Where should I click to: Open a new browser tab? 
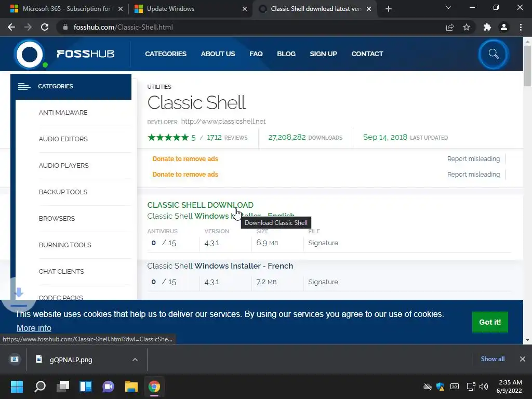[x=389, y=9]
